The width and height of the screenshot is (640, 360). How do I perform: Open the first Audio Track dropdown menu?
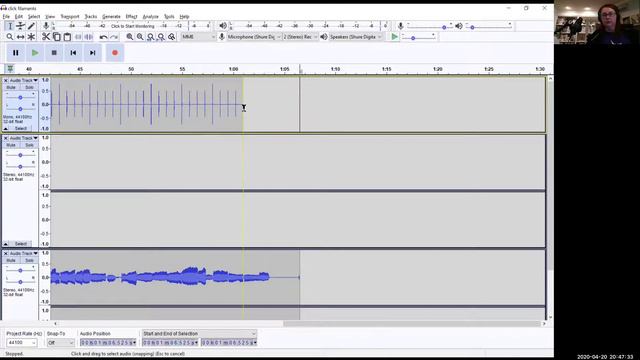coord(23,80)
